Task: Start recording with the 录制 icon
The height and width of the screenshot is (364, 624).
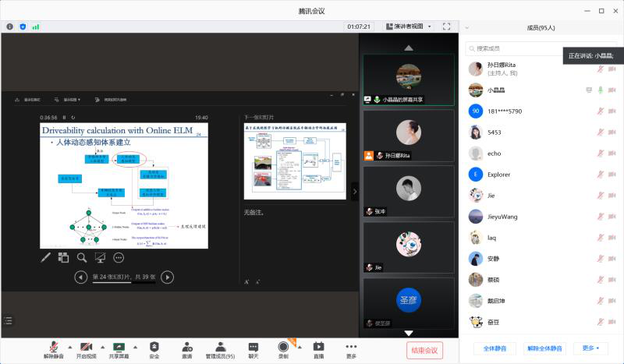Action: 283,346
